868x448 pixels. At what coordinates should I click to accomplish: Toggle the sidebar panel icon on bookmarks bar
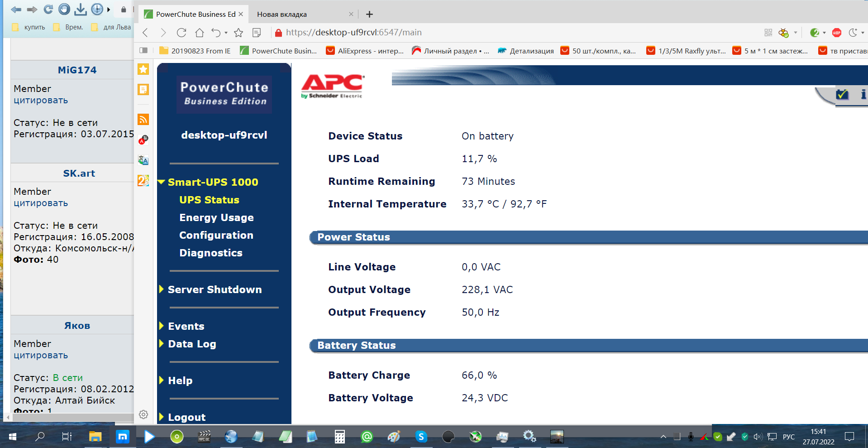coord(143,51)
